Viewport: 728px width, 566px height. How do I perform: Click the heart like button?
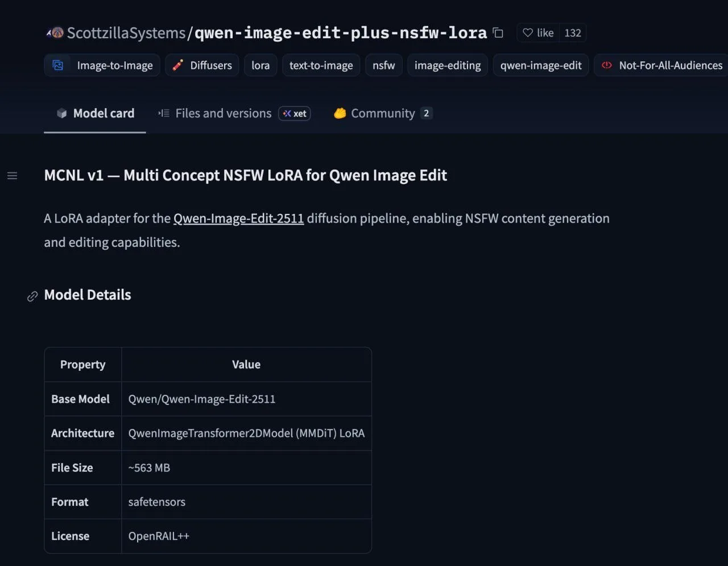click(538, 33)
